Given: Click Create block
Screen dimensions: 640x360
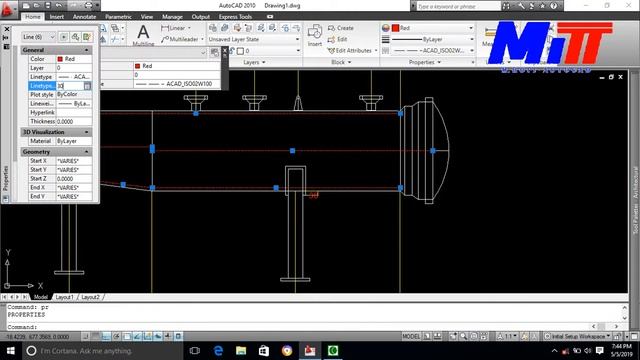Looking at the screenshot, I should 341,28.
